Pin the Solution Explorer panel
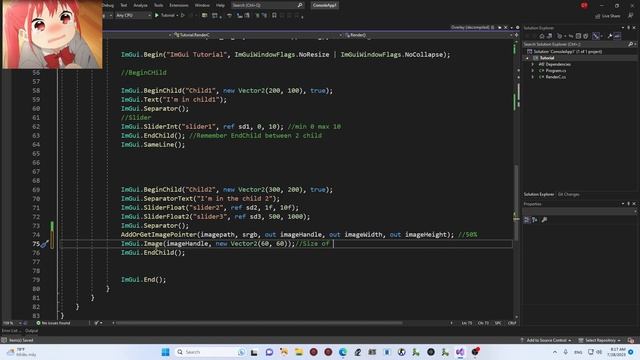 coord(629,28)
